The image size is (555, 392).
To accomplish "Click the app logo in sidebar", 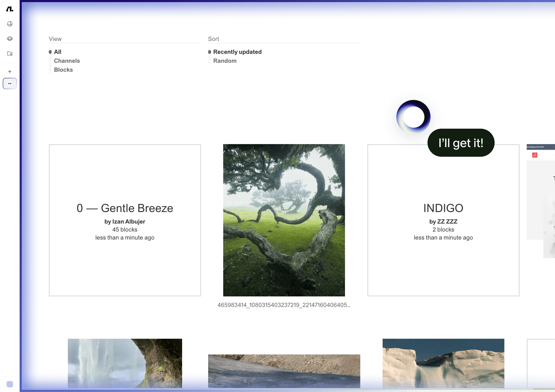I will (10, 9).
